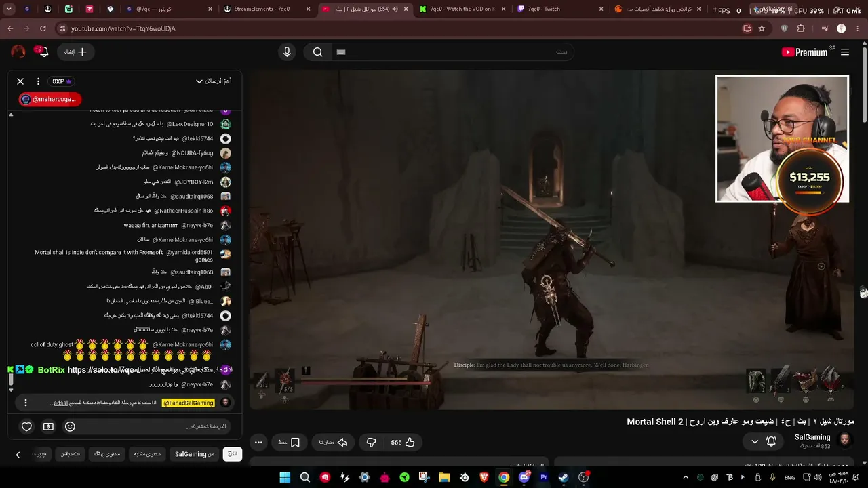Viewport: 868px width, 488px height.
Task: Open a new browser tab
Action: (x=715, y=9)
